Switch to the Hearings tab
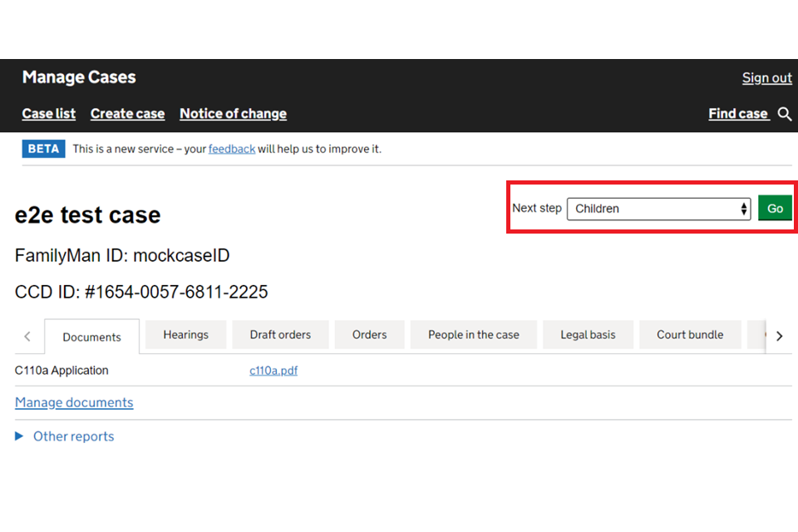798x532 pixels. tap(185, 335)
